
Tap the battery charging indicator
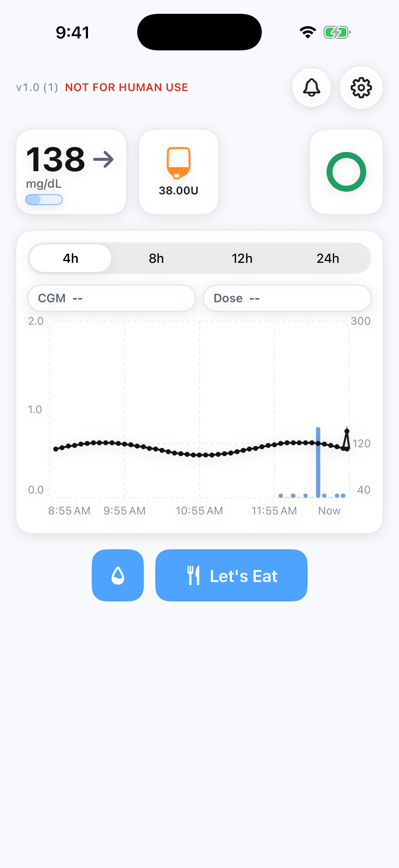[x=337, y=32]
